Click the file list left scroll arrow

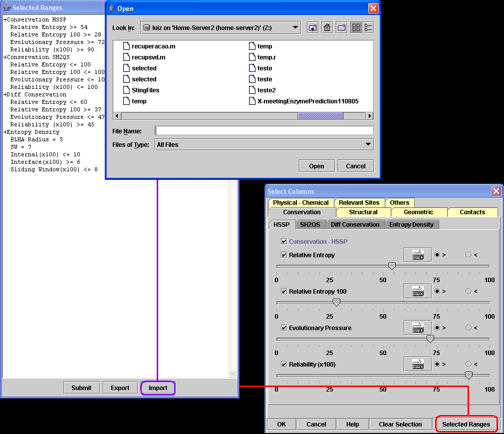(x=117, y=116)
